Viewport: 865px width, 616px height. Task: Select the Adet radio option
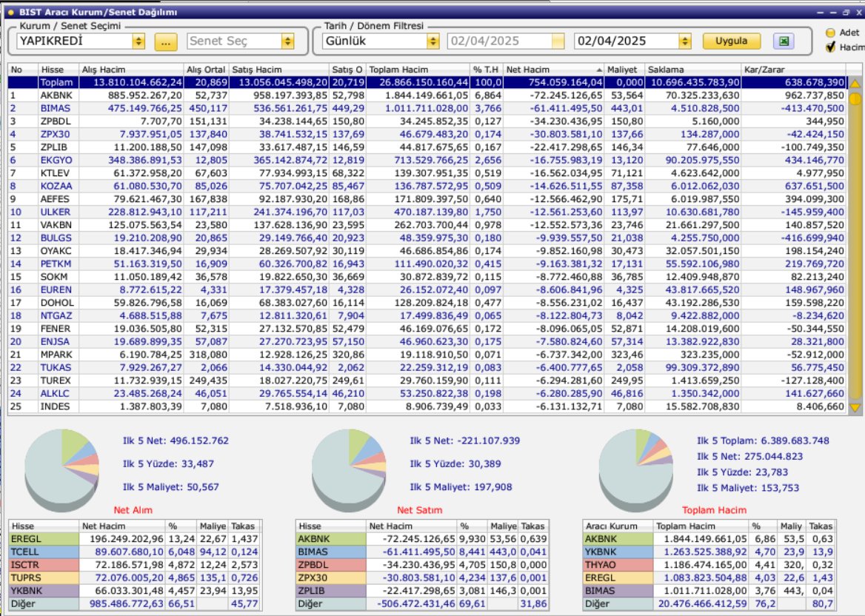point(830,33)
